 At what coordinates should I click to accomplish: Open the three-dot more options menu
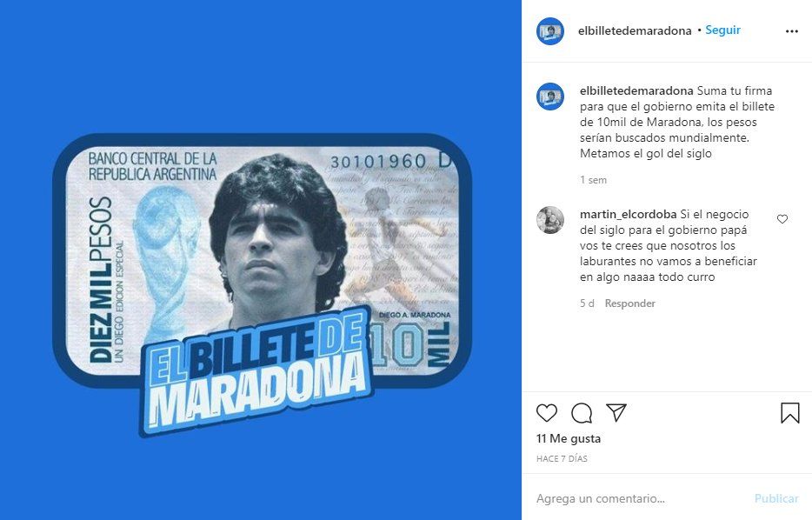[x=792, y=31]
